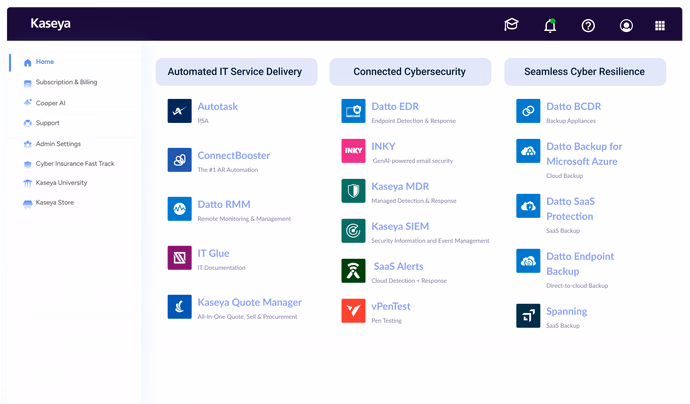The height and width of the screenshot is (404, 690).
Task: Click the pink INKY icon
Action: click(353, 151)
